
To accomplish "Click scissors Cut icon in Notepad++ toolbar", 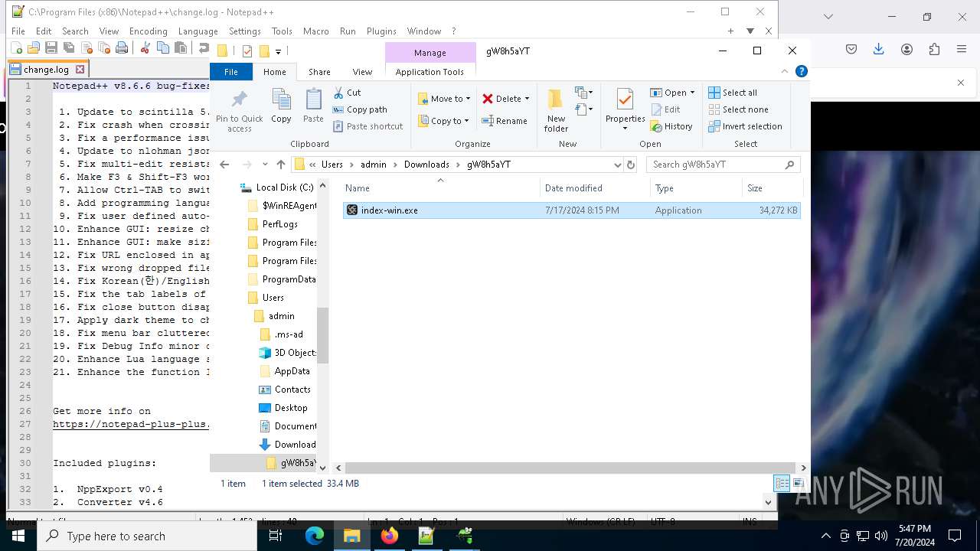I will click(145, 48).
